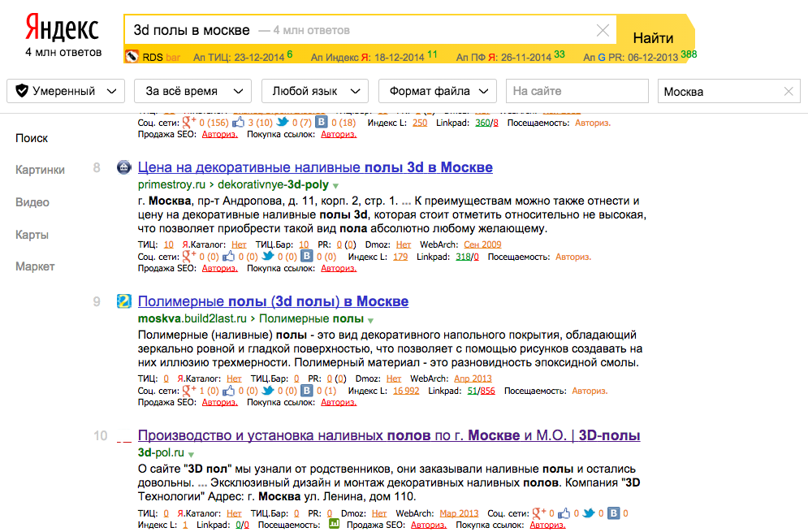Click the primestroy.ru favicon

[x=123, y=167]
